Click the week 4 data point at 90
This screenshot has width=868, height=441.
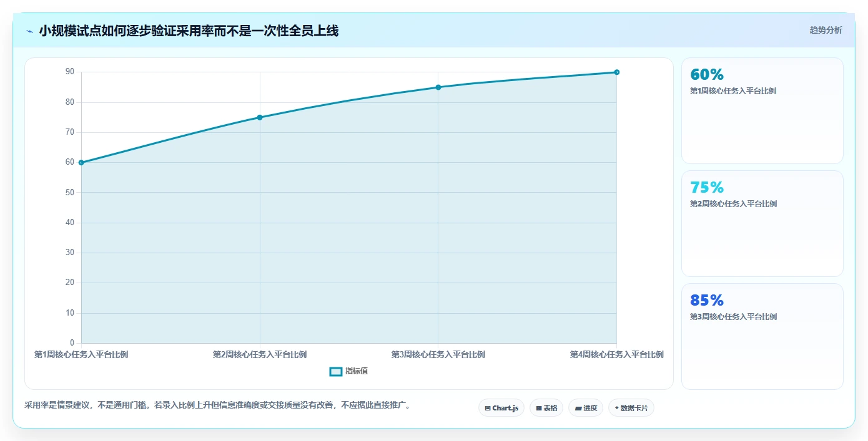pos(616,72)
